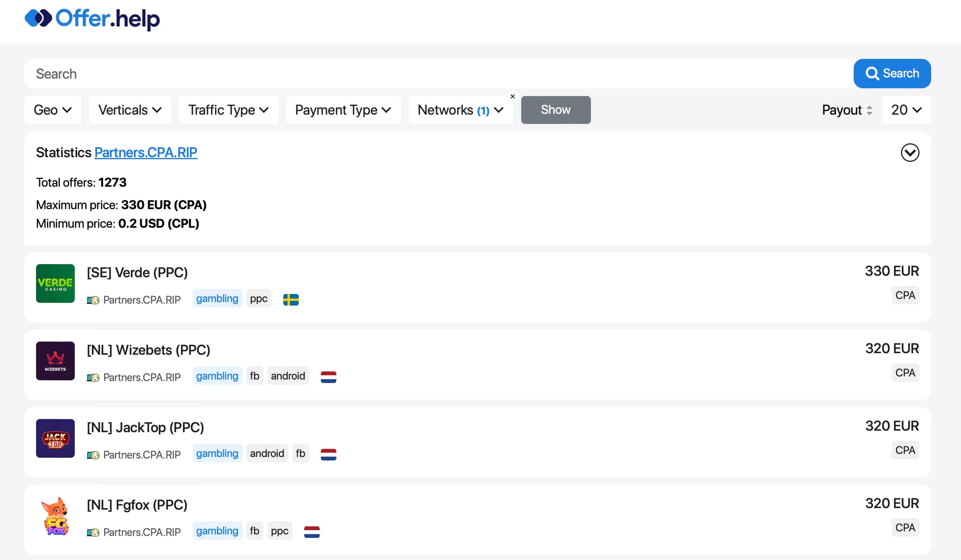Click the network money icon in the Wizebets row
Image resolution: width=961 pixels, height=560 pixels.
pyautogui.click(x=93, y=378)
